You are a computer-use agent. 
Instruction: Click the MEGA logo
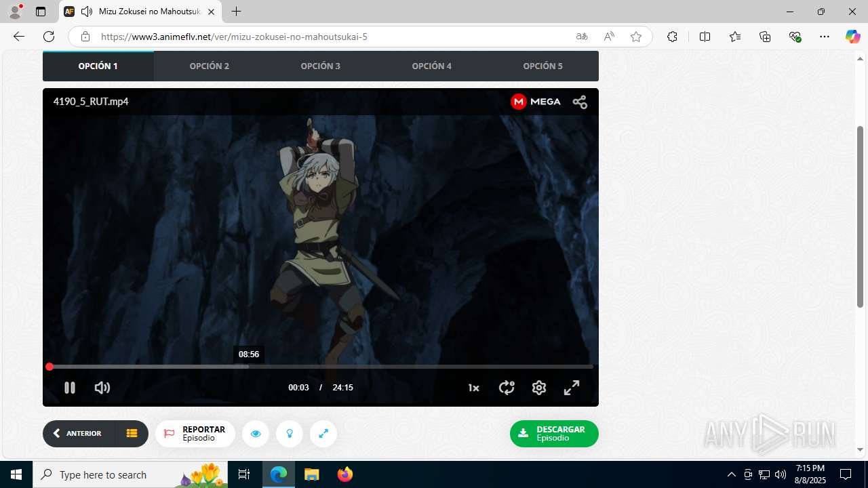tap(536, 102)
